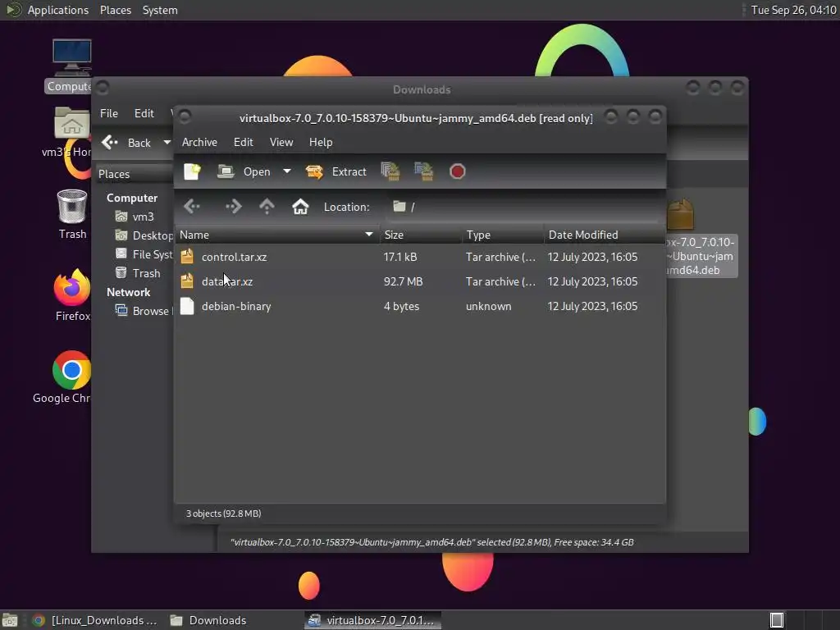Viewport: 840px width, 630px height.
Task: Open Desktop in Places sidebar
Action: [144, 235]
